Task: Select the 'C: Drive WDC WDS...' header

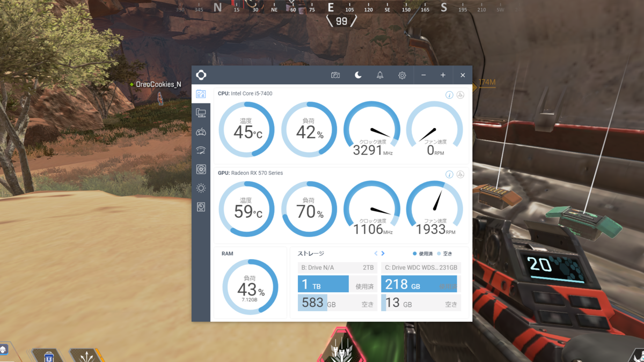Action: pyautogui.click(x=421, y=268)
